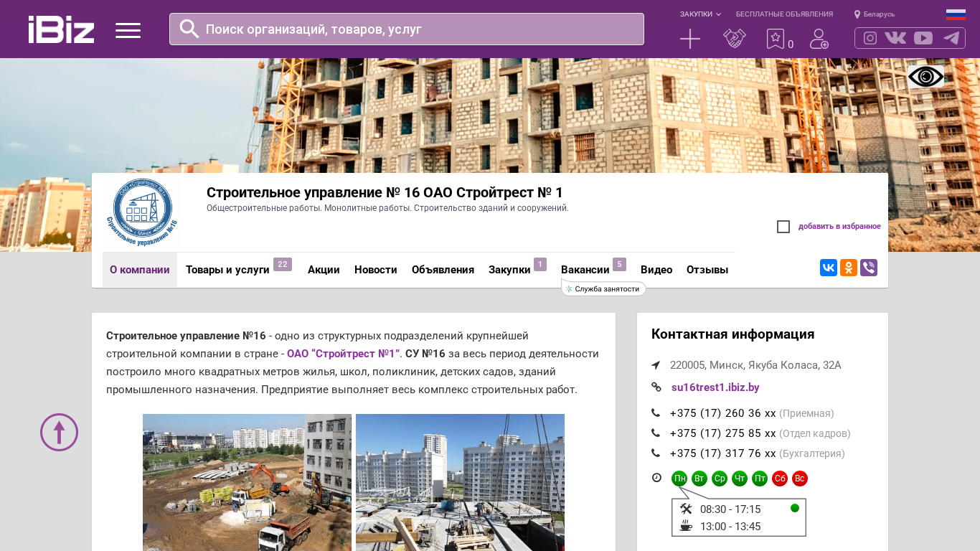Click the company logo emblem
980x551 pixels.
(143, 213)
